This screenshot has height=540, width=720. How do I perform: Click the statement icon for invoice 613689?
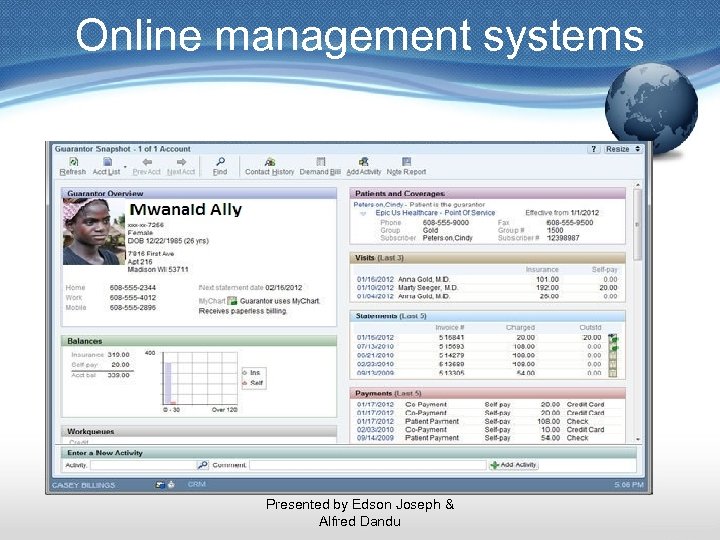coord(613,364)
